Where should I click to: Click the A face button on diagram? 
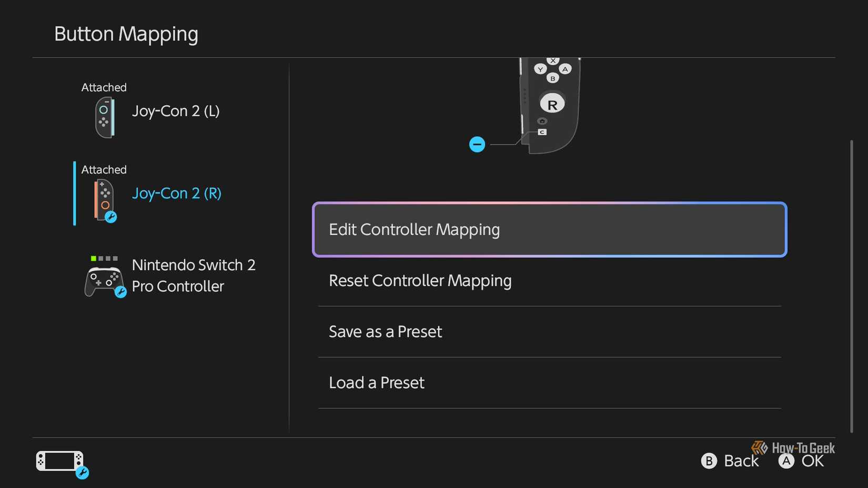(x=565, y=69)
